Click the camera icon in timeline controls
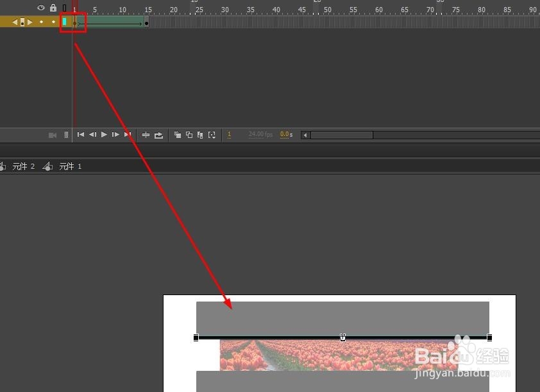 click(x=53, y=135)
